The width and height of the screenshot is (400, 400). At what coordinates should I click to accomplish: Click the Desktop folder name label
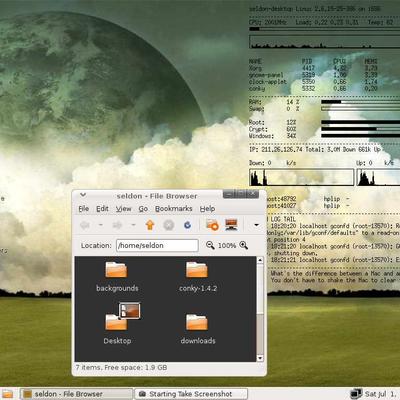pos(117,341)
